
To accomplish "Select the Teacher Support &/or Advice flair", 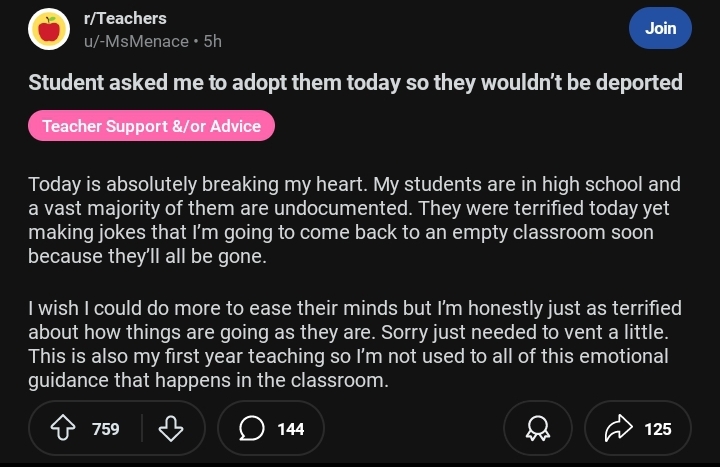I will (x=151, y=127).
